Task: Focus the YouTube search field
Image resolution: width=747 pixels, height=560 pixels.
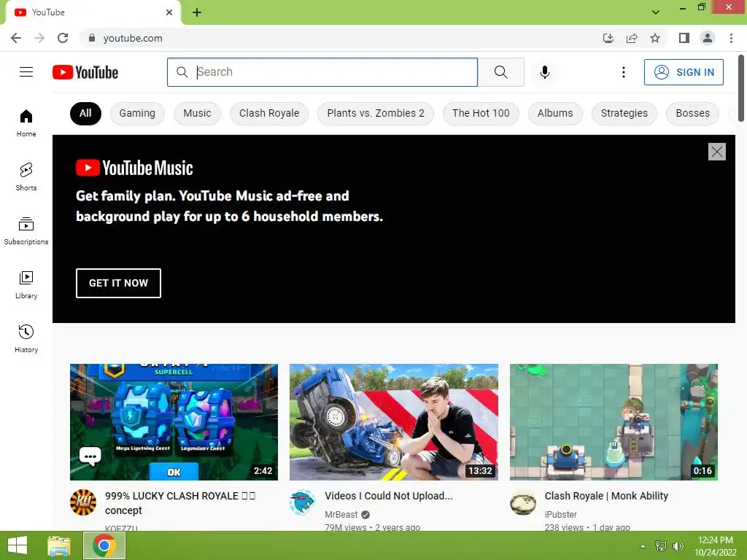Action: pos(322,72)
